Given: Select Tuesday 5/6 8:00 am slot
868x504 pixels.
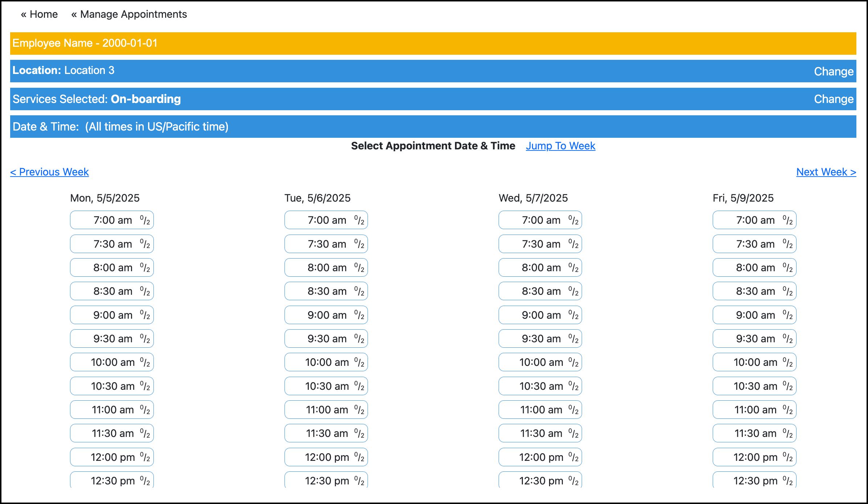Looking at the screenshot, I should coord(326,268).
